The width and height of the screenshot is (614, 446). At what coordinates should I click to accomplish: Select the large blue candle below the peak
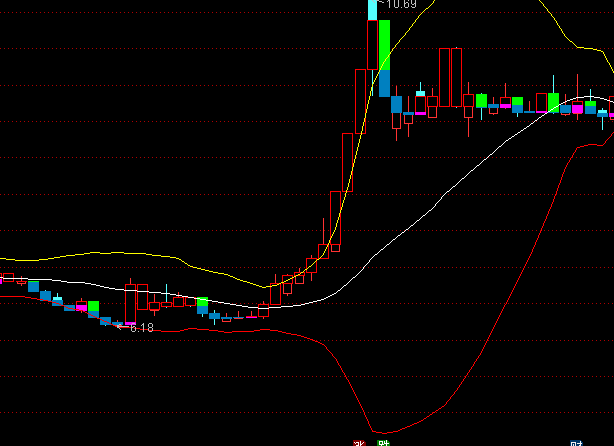point(384,83)
